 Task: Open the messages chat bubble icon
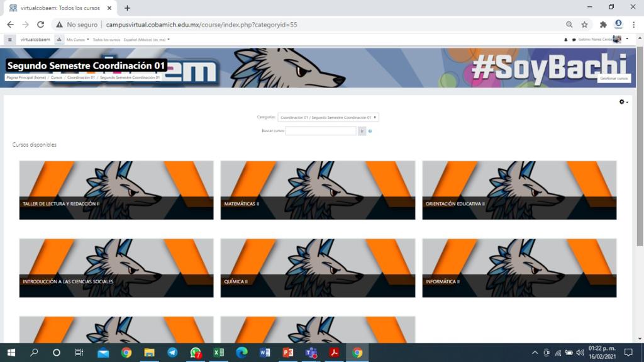coord(574,40)
